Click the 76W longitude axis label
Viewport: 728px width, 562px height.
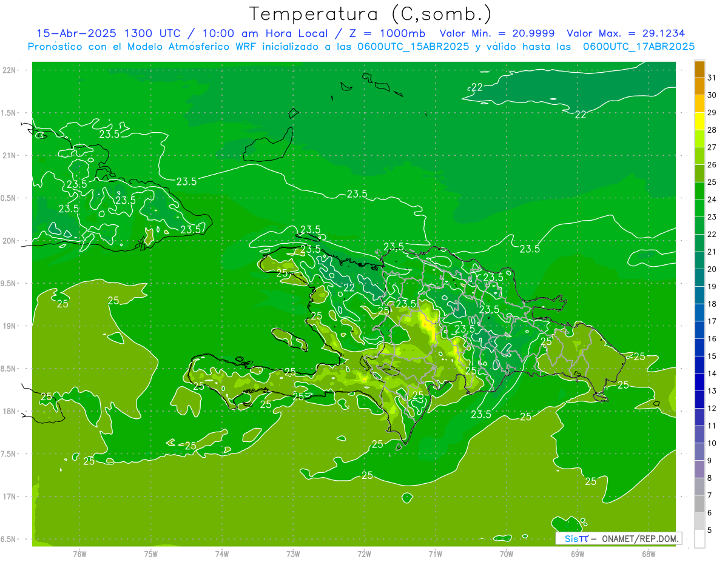click(x=79, y=554)
